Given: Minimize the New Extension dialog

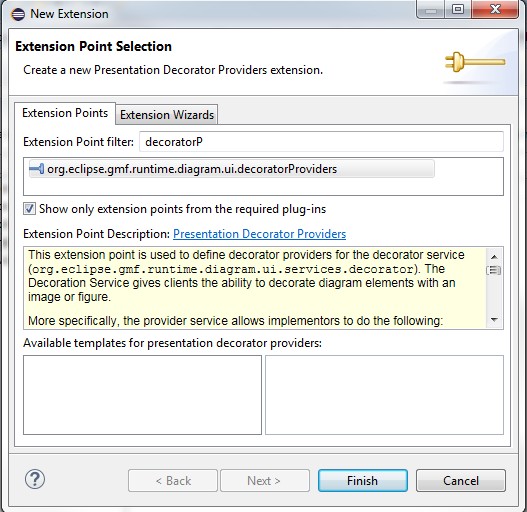Looking at the screenshot, I should click(431, 10).
